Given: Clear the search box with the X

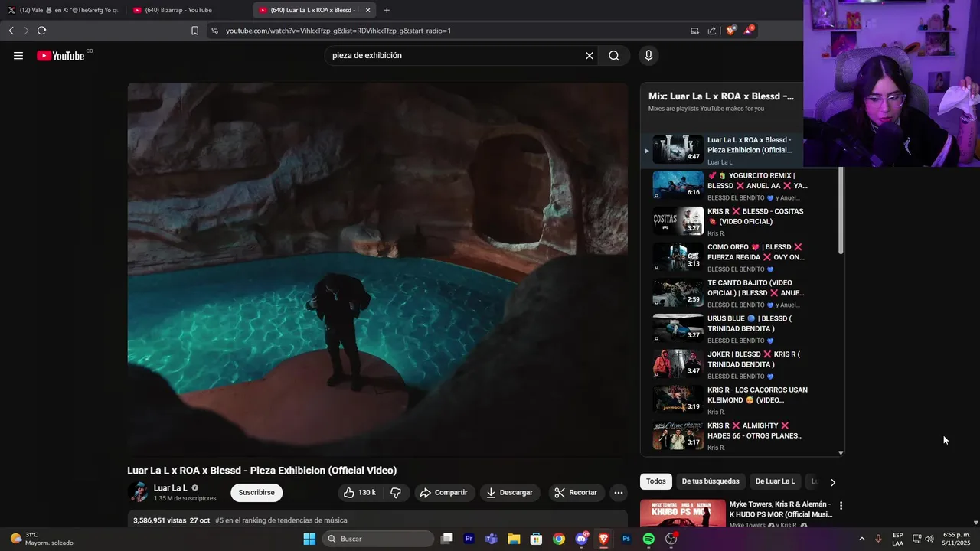Looking at the screenshot, I should click(x=590, y=55).
